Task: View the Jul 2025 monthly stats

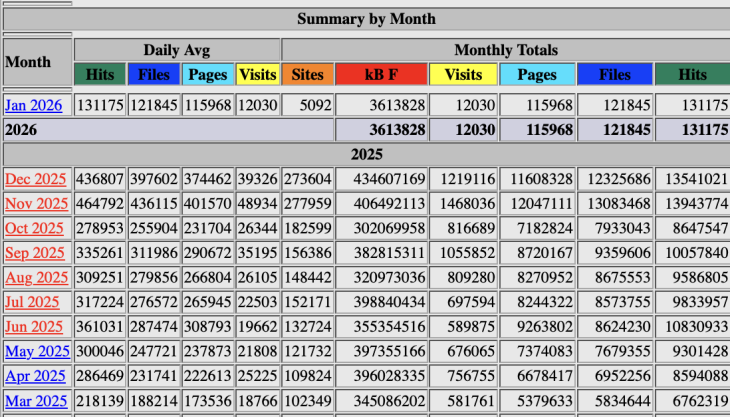Action: [x=34, y=302]
